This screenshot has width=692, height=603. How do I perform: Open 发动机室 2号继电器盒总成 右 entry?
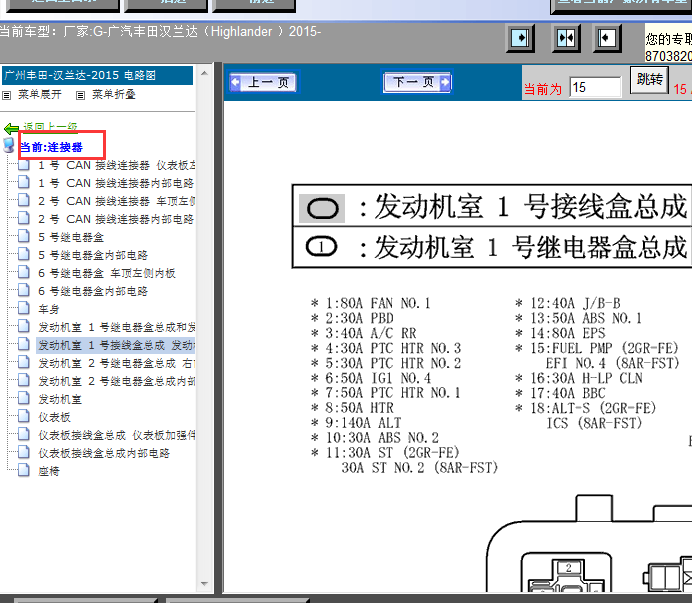tap(117, 363)
